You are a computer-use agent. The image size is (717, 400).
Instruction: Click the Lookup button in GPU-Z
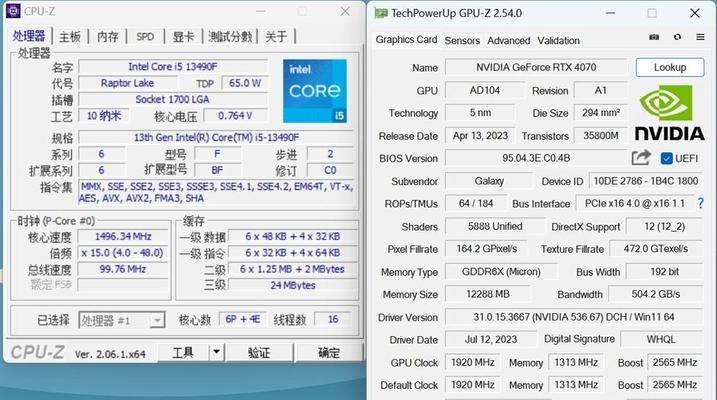click(x=670, y=67)
